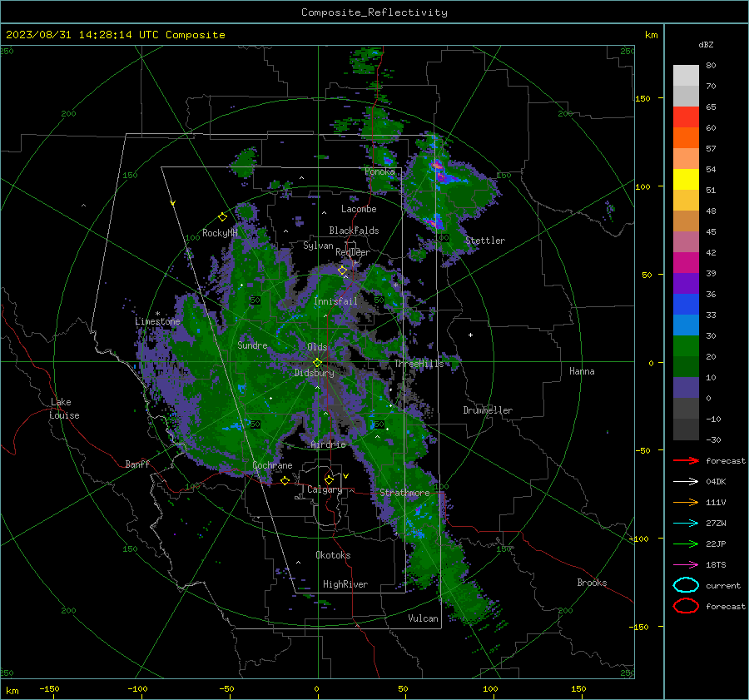
Task: Click the Limestone label
Action: [157, 321]
